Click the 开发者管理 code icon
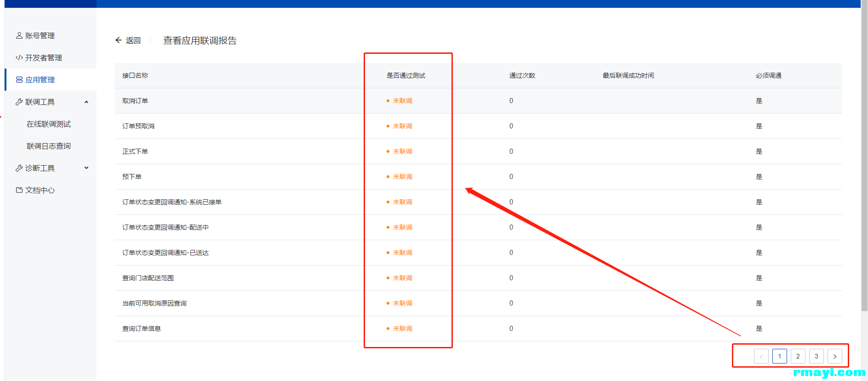The height and width of the screenshot is (381, 868). (19, 58)
